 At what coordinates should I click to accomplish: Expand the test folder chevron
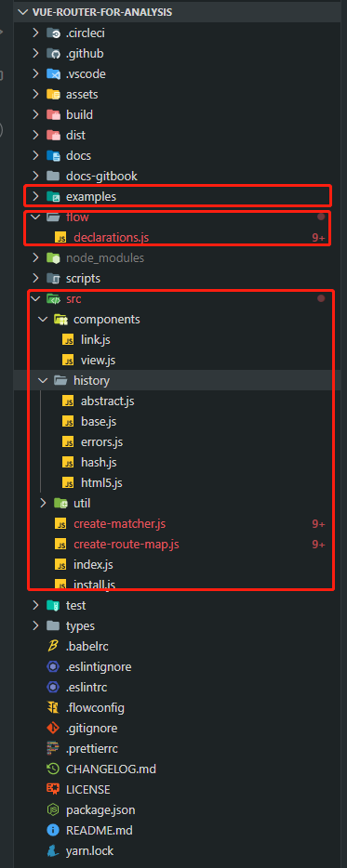(x=35, y=606)
